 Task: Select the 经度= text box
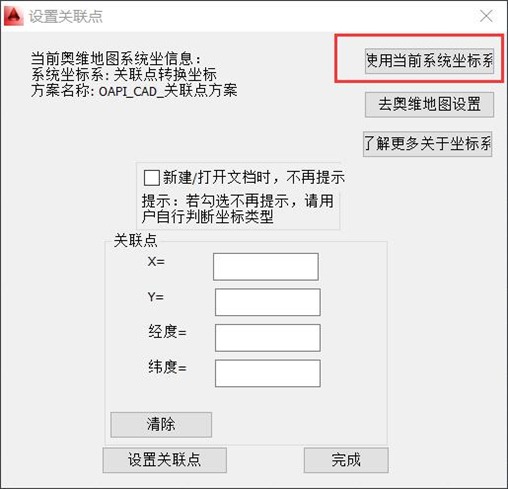click(x=268, y=338)
